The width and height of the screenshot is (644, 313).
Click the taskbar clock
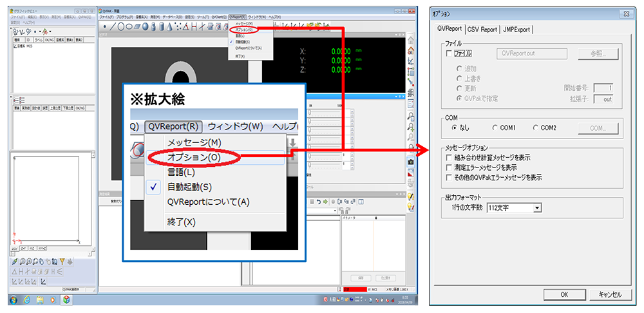pyautogui.click(x=404, y=301)
